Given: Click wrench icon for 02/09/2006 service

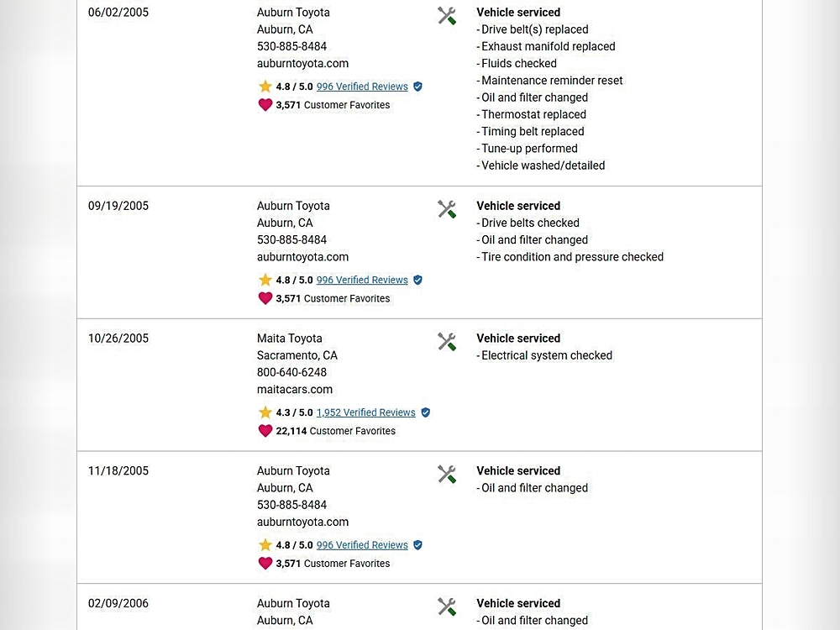Looking at the screenshot, I should point(447,606).
